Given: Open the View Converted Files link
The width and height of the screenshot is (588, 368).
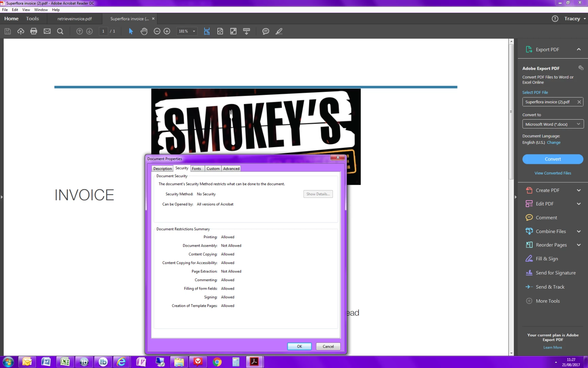Looking at the screenshot, I should 553,173.
